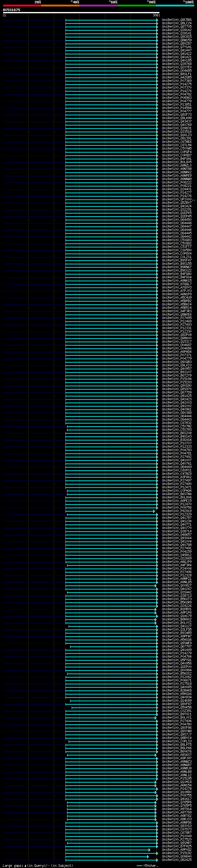Click hit label UniRef100_Q9XF73

click(177, 115)
